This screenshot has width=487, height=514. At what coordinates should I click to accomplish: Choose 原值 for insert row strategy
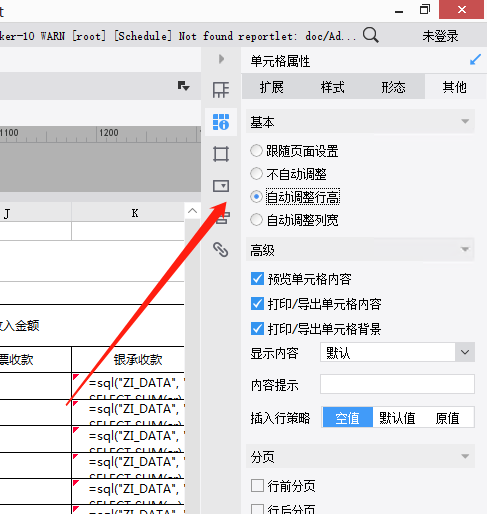[448, 417]
